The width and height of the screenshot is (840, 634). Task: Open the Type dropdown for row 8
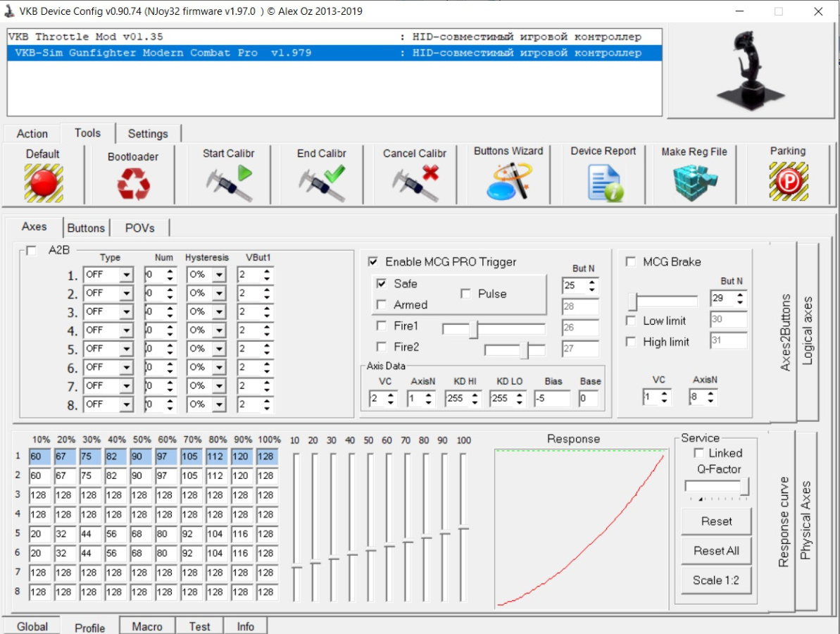(x=126, y=404)
